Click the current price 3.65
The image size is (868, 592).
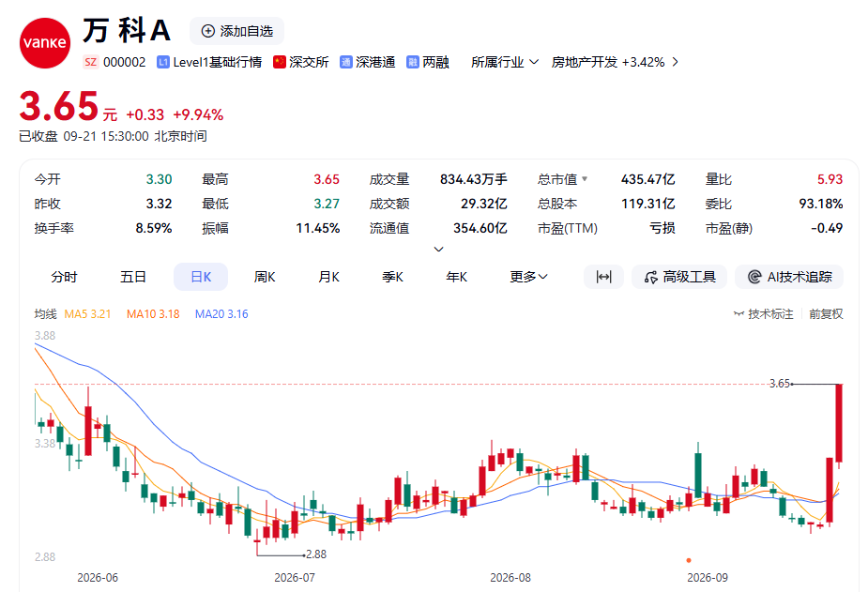59,106
